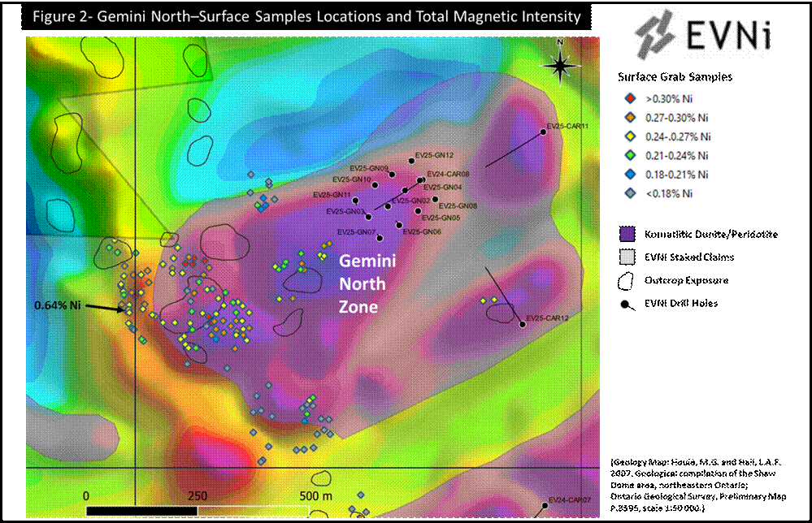Click the 0.64% Ni annotation label
The height and width of the screenshot is (523, 812).
(57, 306)
